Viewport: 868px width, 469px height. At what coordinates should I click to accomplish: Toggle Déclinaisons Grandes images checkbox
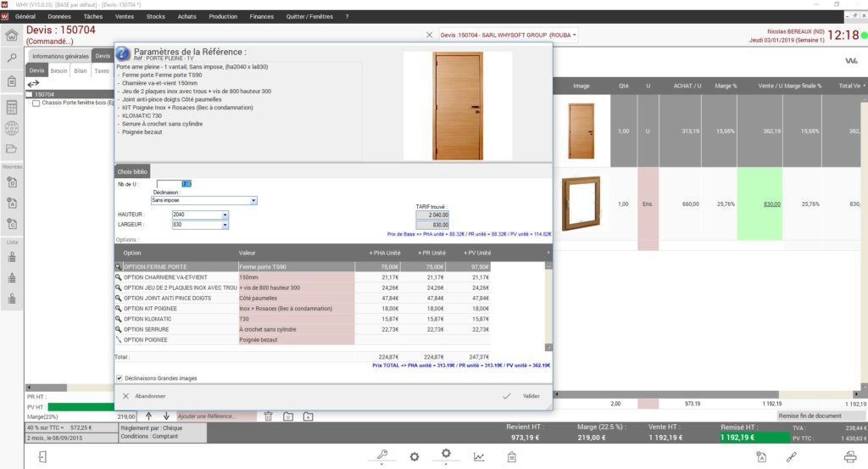pyautogui.click(x=119, y=378)
